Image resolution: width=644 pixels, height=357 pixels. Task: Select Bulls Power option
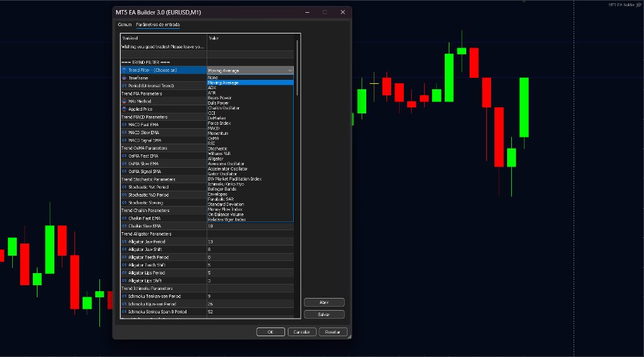[x=250, y=103]
